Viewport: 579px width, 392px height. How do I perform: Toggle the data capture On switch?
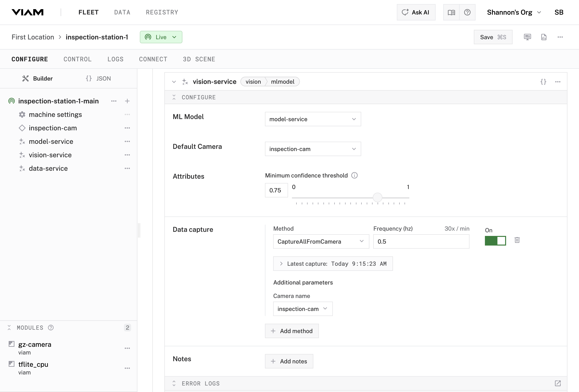(495, 241)
